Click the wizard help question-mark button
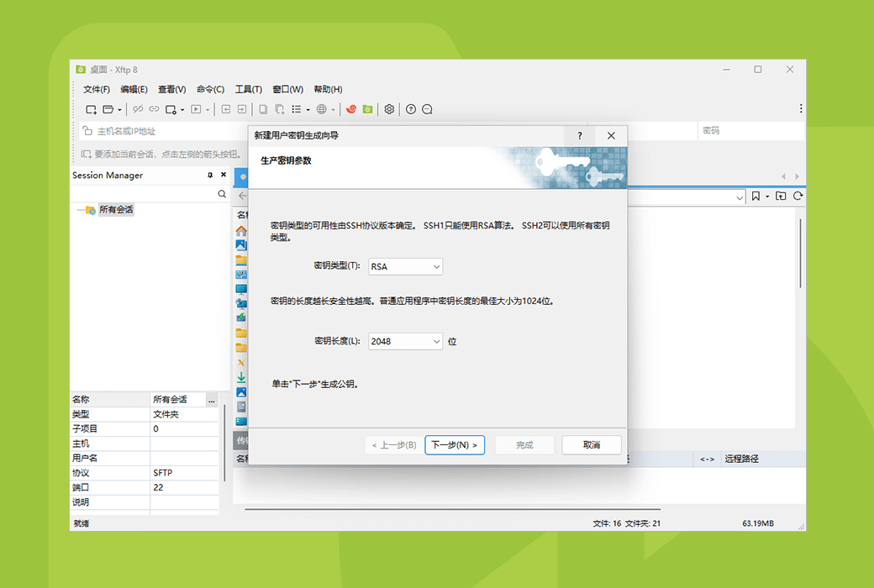This screenshot has width=874, height=588. pyautogui.click(x=580, y=135)
